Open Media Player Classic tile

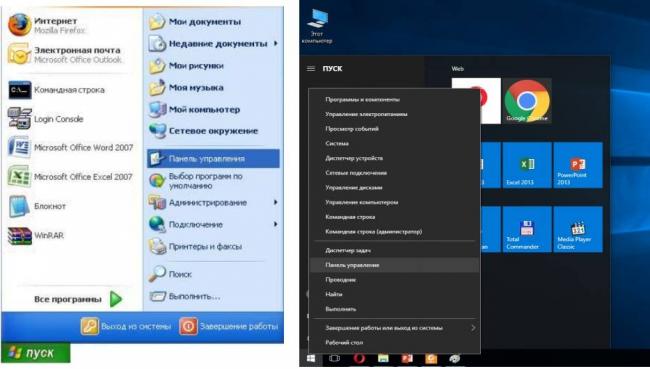coord(578,229)
